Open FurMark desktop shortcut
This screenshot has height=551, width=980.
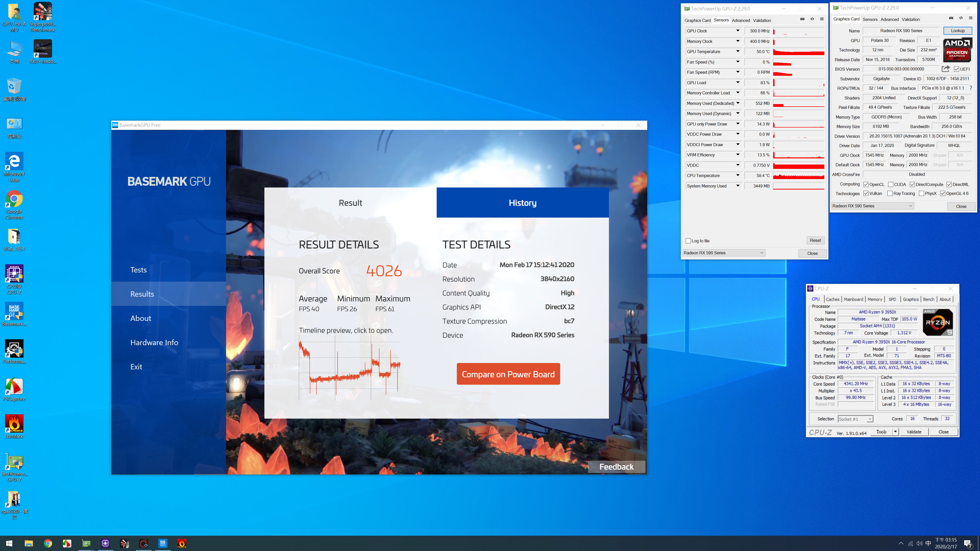pos(14,427)
